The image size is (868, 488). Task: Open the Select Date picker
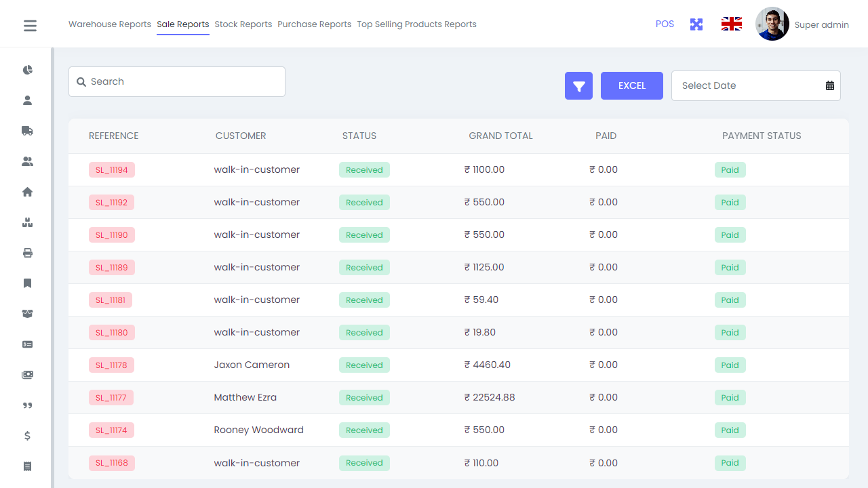(x=739, y=85)
